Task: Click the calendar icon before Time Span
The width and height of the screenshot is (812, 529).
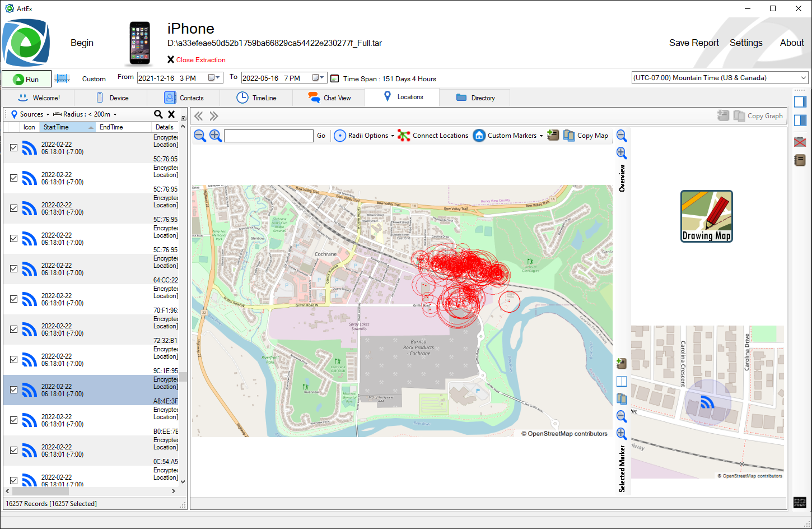Action: [x=335, y=78]
